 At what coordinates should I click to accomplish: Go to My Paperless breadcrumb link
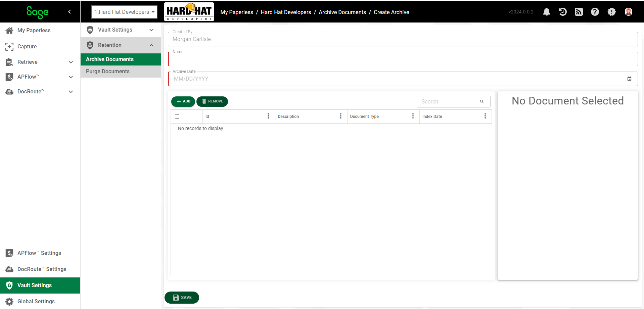237,12
